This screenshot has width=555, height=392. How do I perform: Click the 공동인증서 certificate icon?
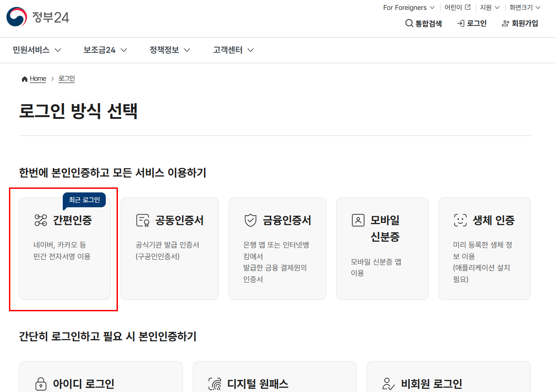click(x=143, y=220)
